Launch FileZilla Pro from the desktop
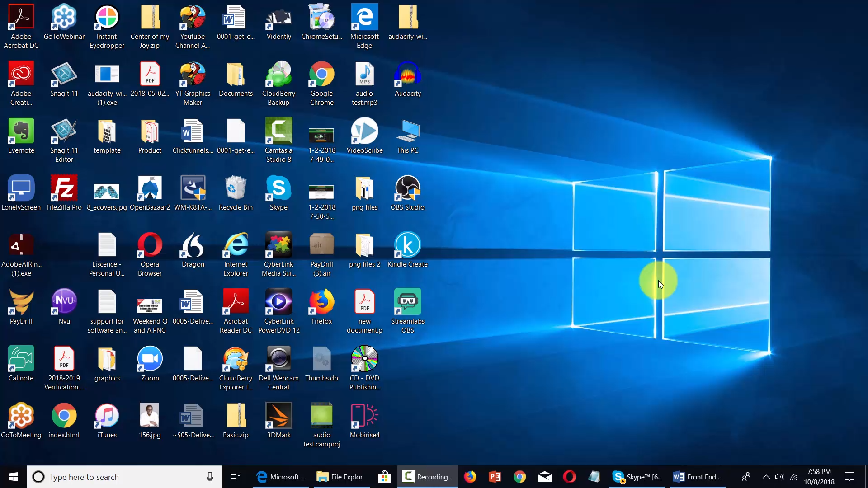868x488 pixels. [64, 192]
